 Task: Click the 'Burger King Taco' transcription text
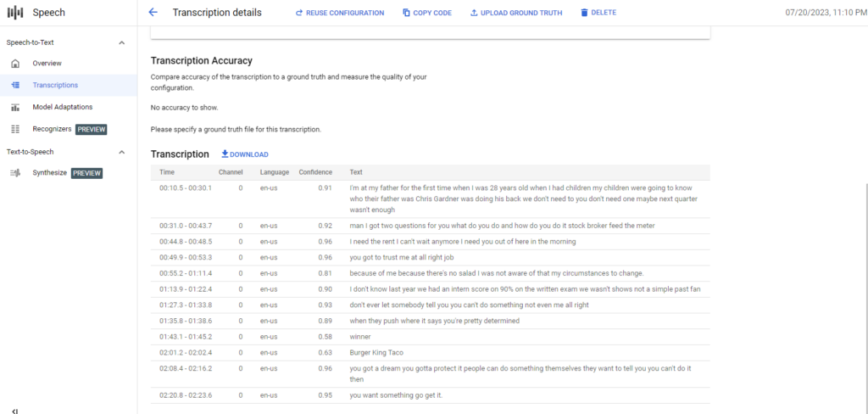pos(376,352)
